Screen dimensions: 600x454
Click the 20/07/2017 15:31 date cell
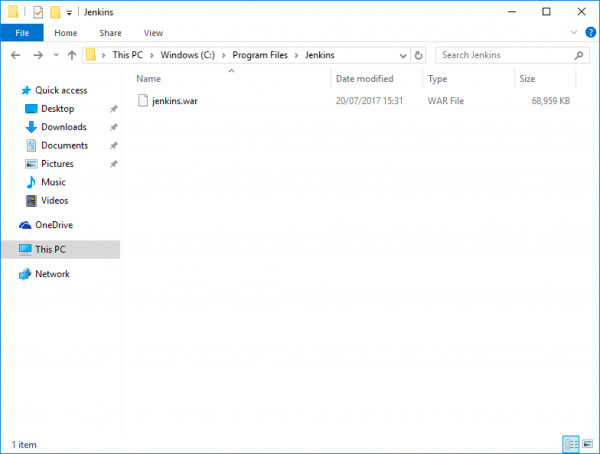point(369,101)
